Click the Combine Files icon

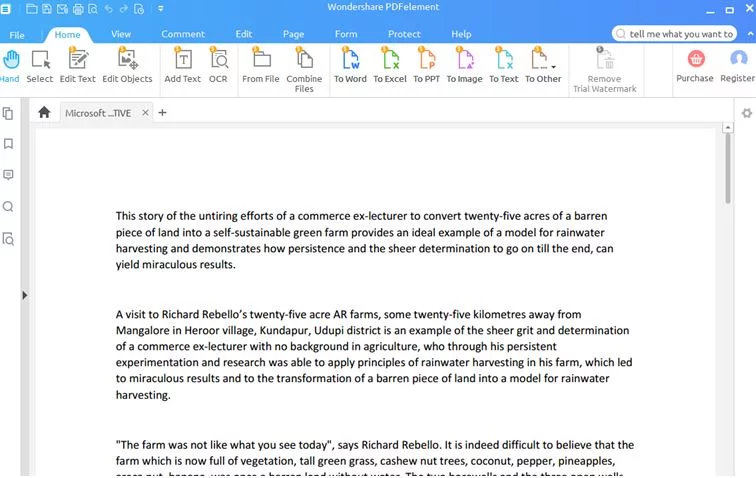click(304, 65)
